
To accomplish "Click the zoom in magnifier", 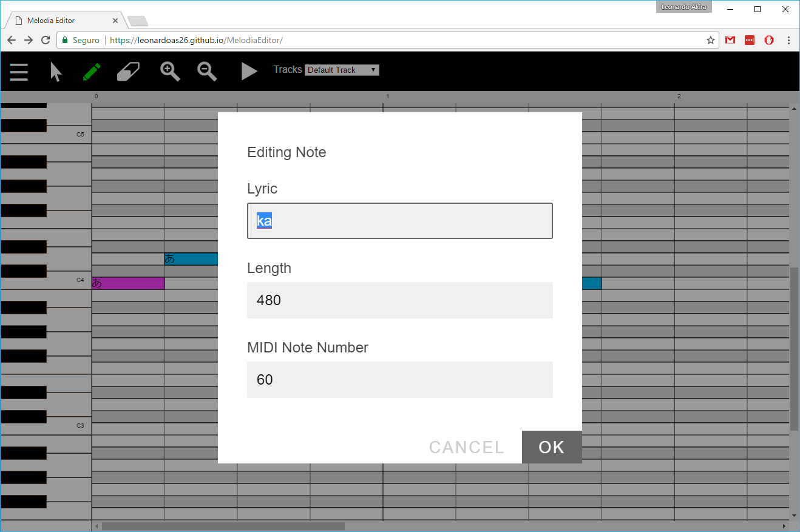I will coord(170,72).
